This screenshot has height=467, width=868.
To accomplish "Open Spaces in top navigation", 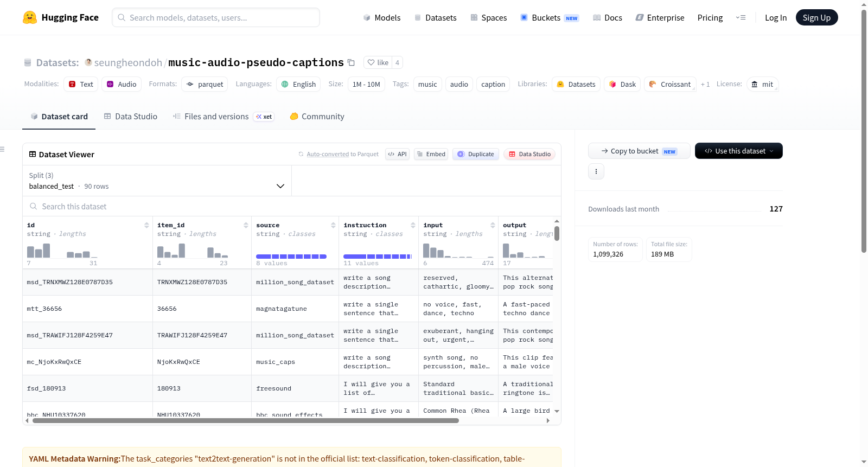I will [488, 17].
